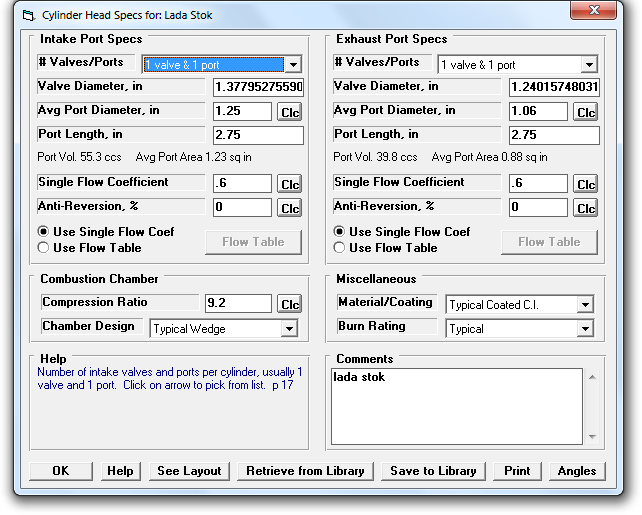642x515 pixels.
Task: Open the Material/Coating dropdown list
Action: coord(584,304)
